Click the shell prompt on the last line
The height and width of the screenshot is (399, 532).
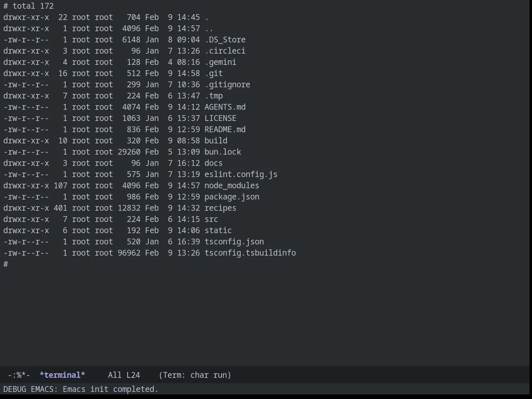[x=6, y=264]
